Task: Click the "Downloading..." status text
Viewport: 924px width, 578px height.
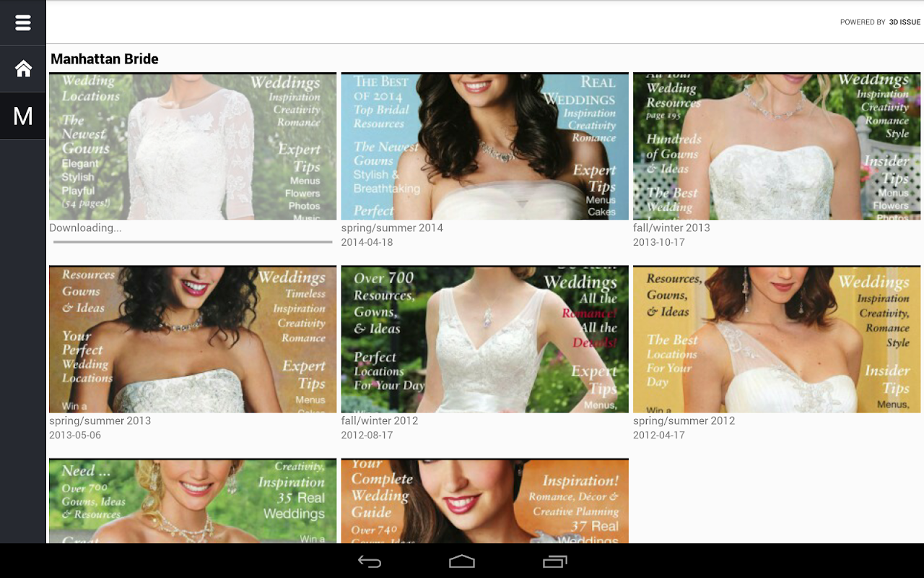Action: [x=85, y=228]
